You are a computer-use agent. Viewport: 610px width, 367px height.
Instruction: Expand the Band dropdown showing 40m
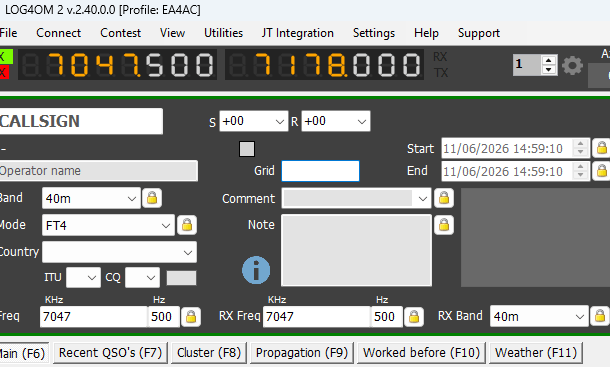pyautogui.click(x=131, y=198)
